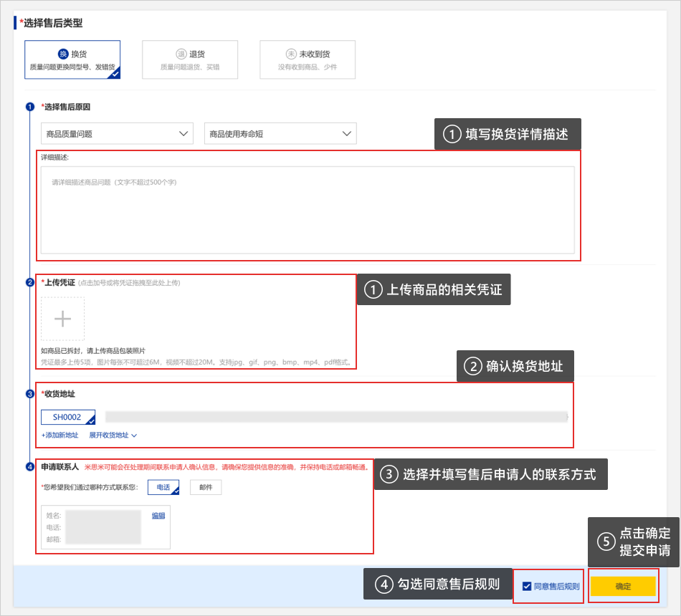Click the 编辑 link for contact info
Viewport: 681px width, 616px height.
coord(158,515)
